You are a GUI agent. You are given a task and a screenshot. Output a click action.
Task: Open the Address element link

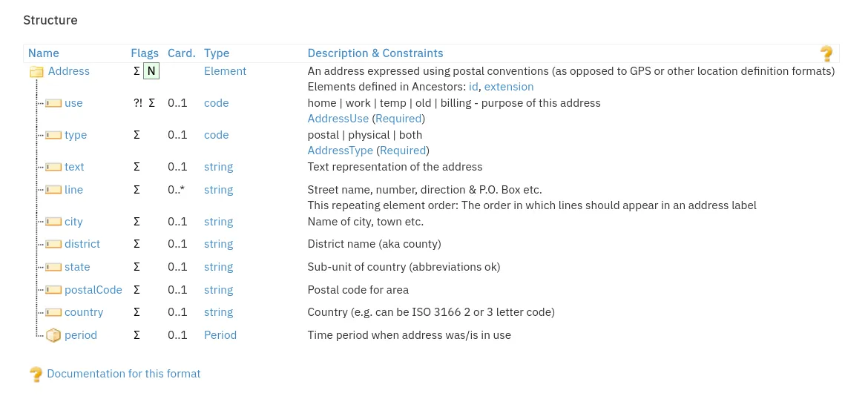pyautogui.click(x=69, y=71)
